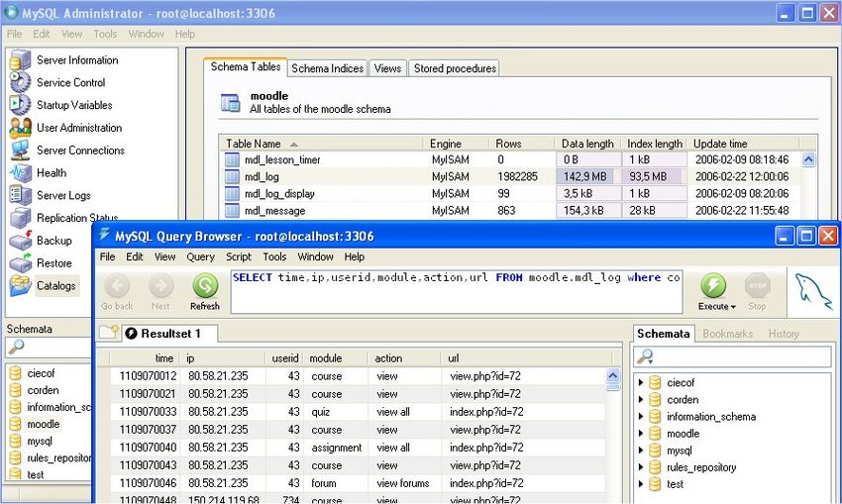This screenshot has width=842, height=504.
Task: Click the assignment module cell
Action: [337, 448]
